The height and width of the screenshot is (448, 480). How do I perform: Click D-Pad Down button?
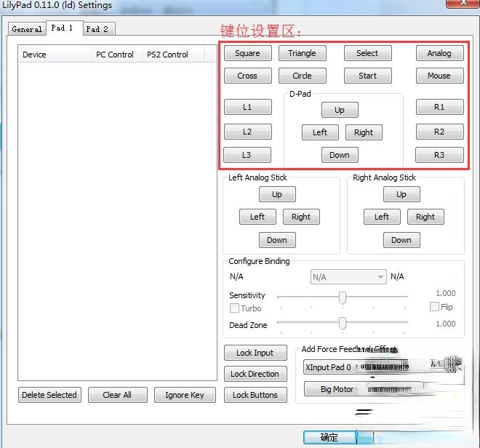(x=340, y=155)
